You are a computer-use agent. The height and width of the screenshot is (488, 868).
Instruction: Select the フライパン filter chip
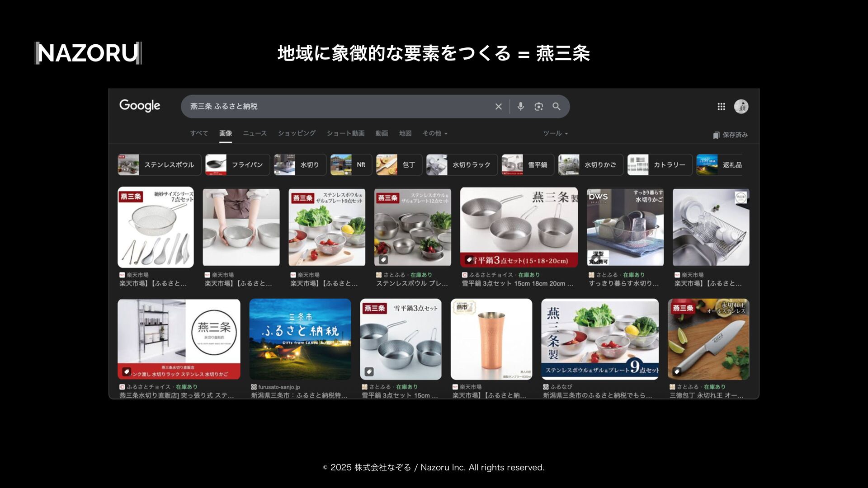coord(237,165)
